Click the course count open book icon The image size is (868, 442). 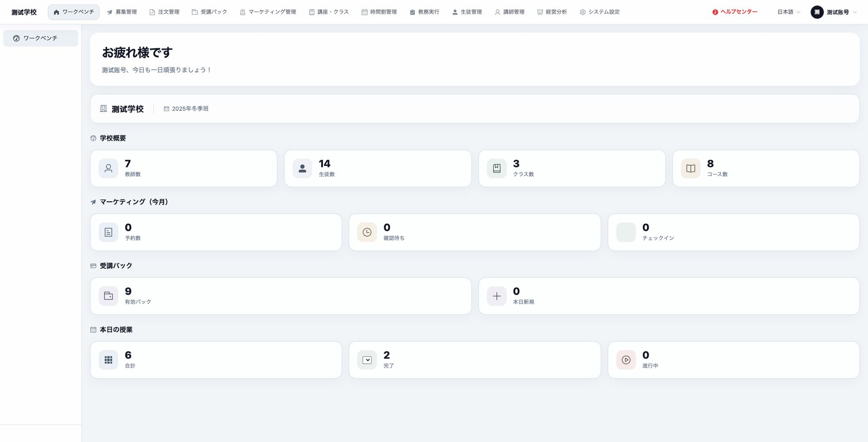tap(691, 168)
